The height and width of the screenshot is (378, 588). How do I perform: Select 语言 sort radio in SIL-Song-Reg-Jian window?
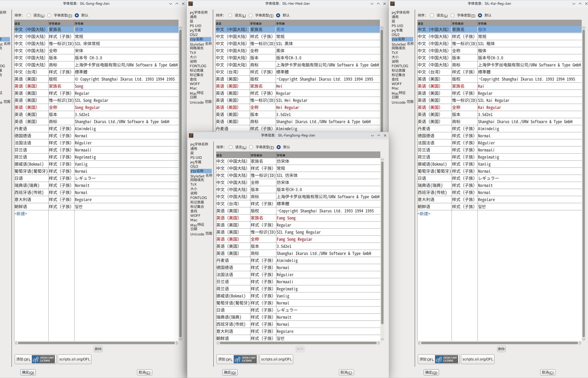(x=29, y=15)
